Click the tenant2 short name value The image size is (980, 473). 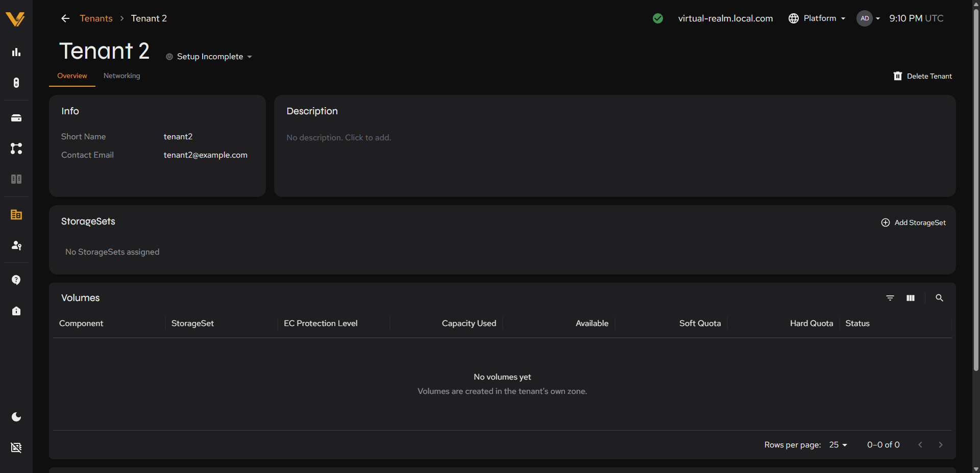(178, 137)
